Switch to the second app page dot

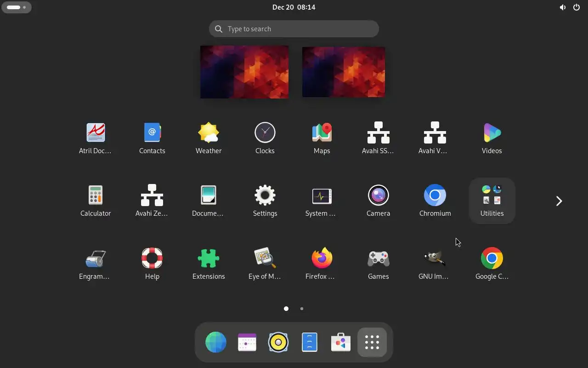click(x=302, y=309)
